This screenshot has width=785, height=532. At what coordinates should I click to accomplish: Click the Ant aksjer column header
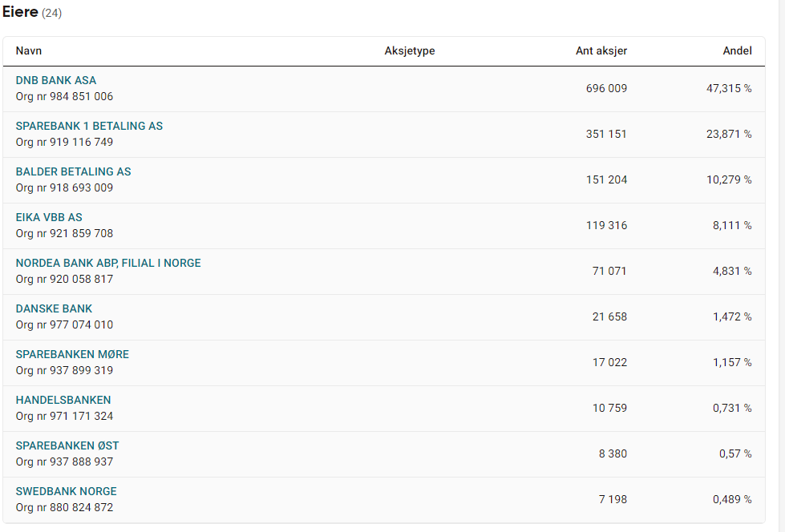coord(601,50)
